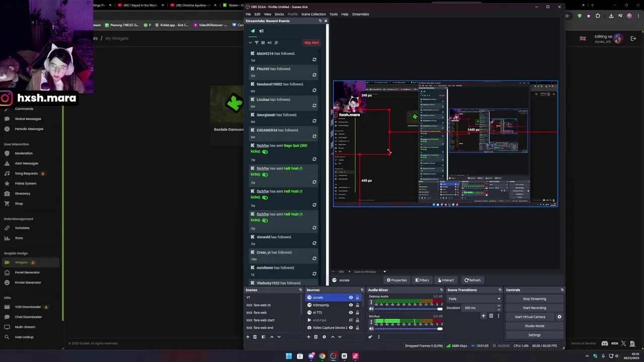
Task: Click the Windows Start button on taskbar
Action: [289, 356]
